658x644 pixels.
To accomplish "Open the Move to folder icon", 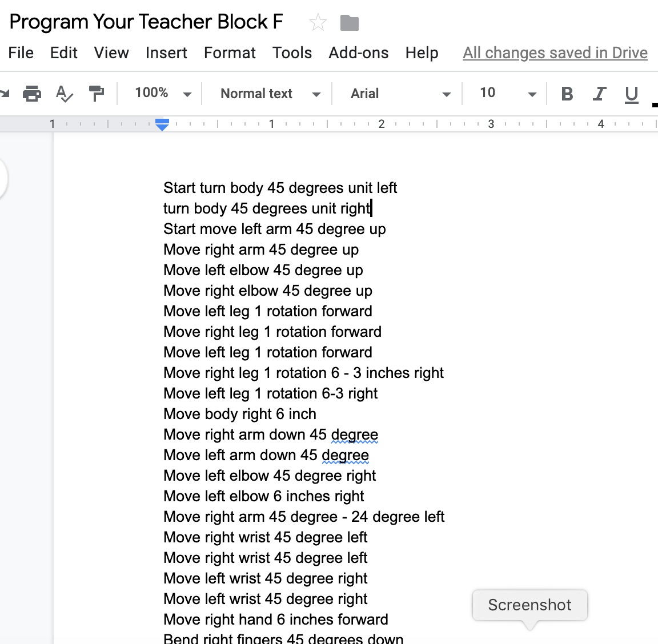I will (349, 22).
